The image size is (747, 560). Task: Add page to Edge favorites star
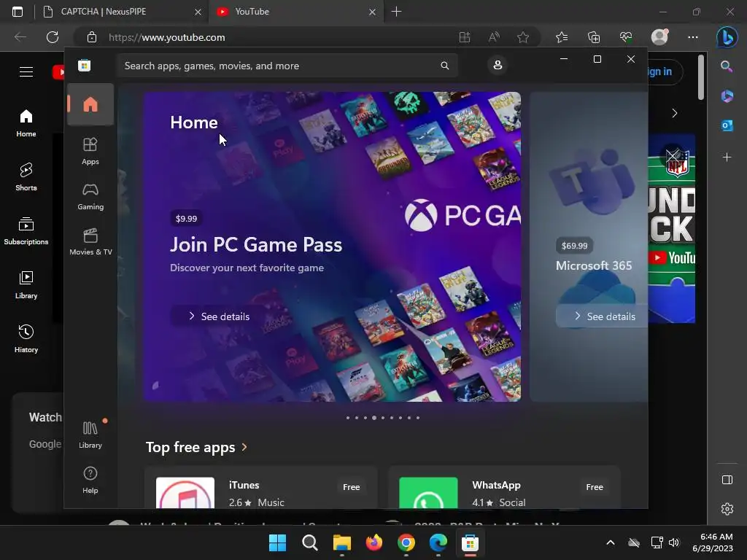pyautogui.click(x=523, y=37)
